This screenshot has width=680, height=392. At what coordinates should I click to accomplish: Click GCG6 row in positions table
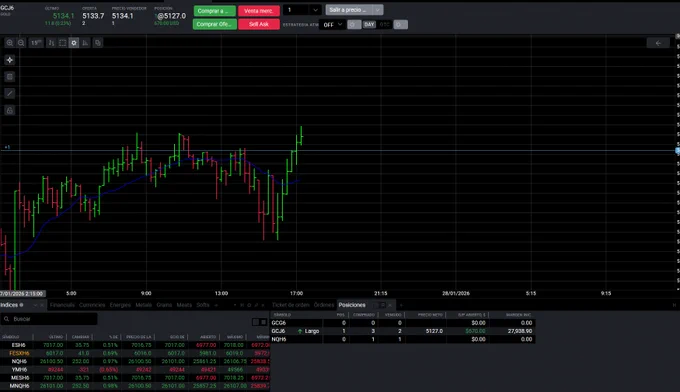coord(403,323)
